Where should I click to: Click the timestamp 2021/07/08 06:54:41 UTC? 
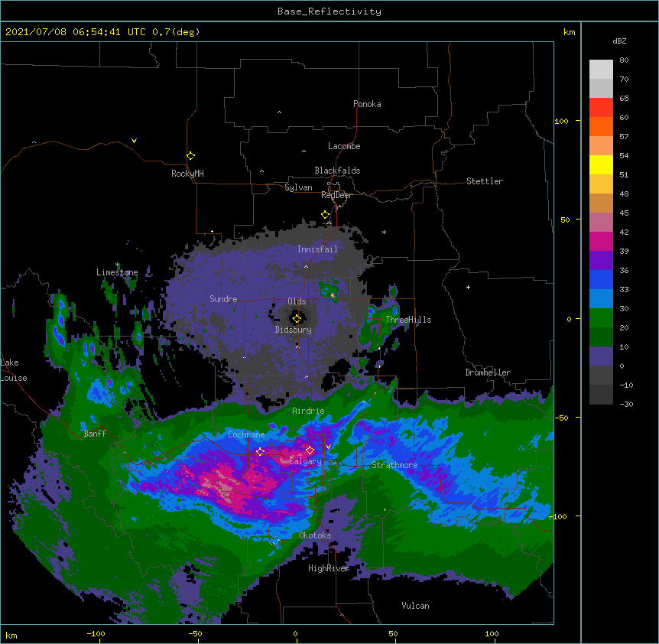coord(76,32)
